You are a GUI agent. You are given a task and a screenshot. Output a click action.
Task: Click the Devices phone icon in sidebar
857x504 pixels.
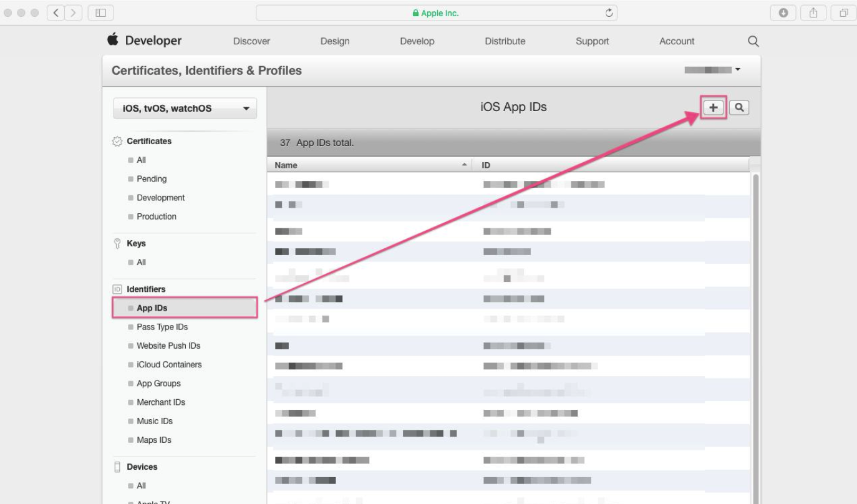pos(117,467)
